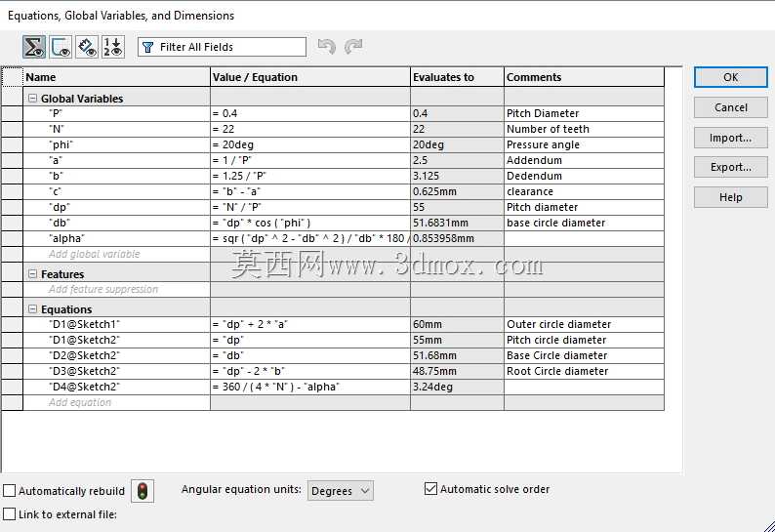This screenshot has width=775, height=532.
Task: Select the "phi" variable name cell
Action: pos(117,144)
